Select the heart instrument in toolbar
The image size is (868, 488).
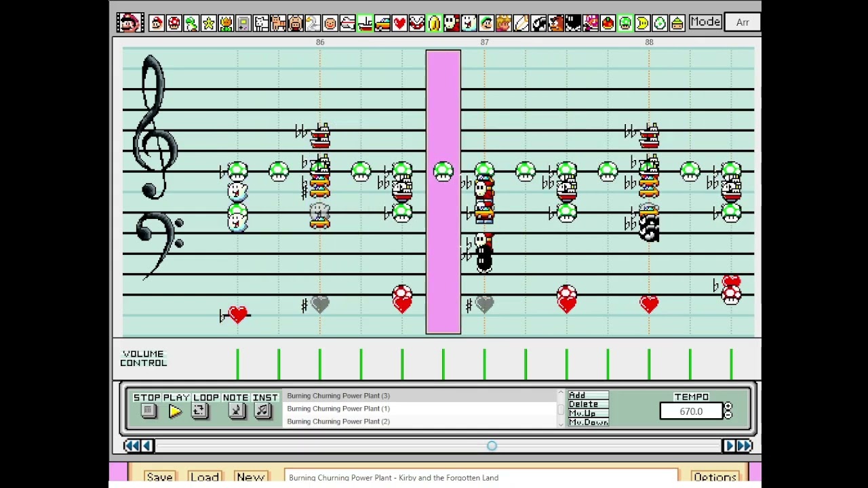click(399, 23)
